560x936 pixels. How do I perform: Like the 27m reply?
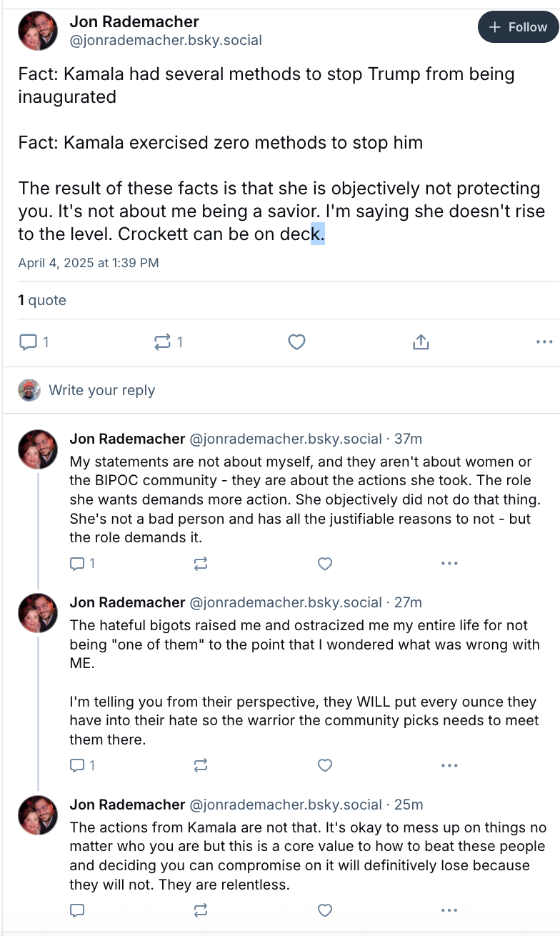pos(325,765)
